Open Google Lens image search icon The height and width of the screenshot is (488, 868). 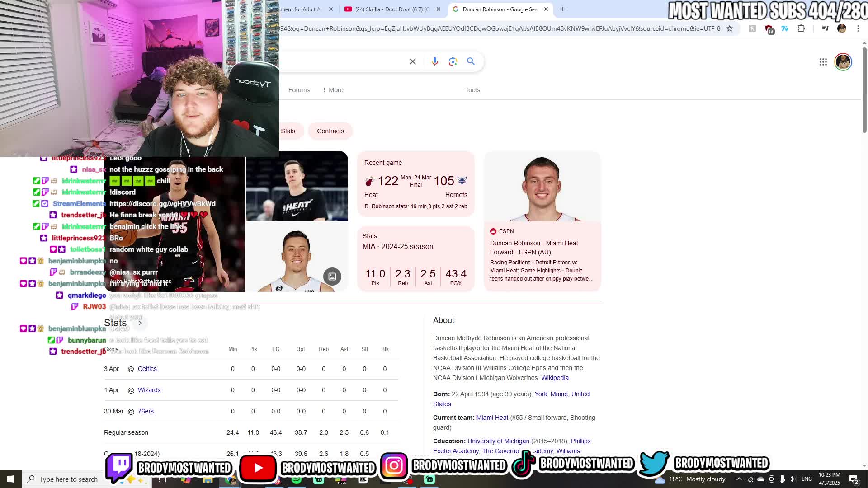[x=453, y=61]
